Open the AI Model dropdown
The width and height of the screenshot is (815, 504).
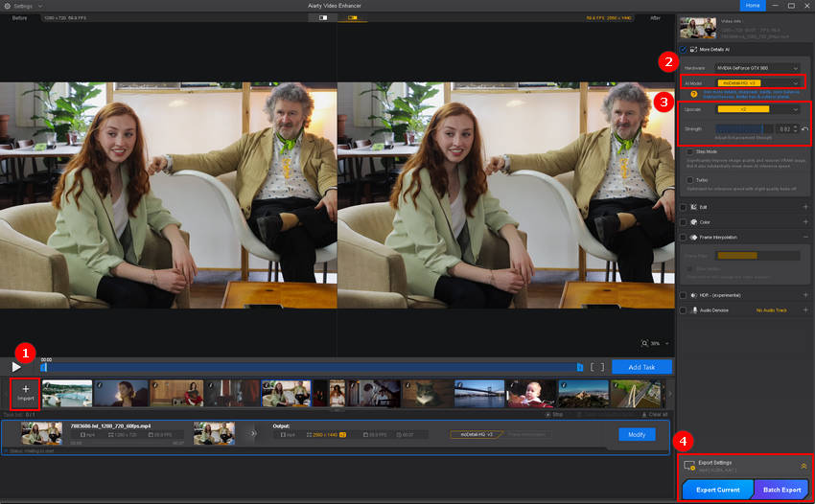point(757,83)
